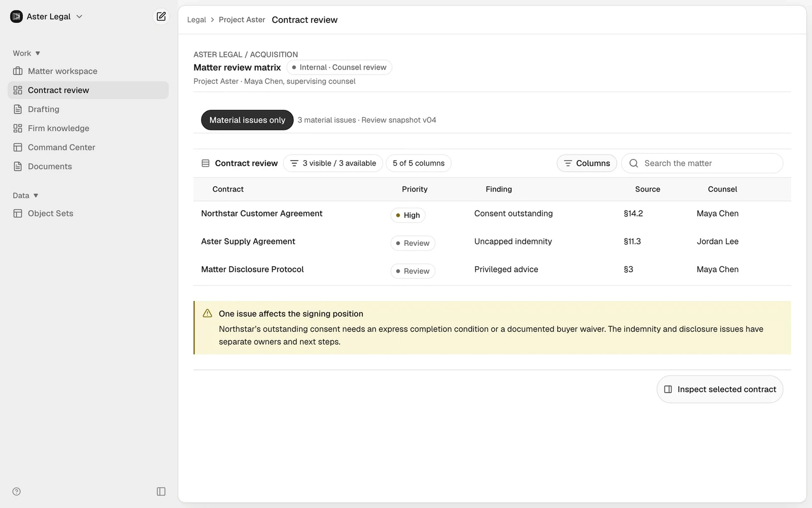Go to Legal breadcrumb

click(196, 20)
